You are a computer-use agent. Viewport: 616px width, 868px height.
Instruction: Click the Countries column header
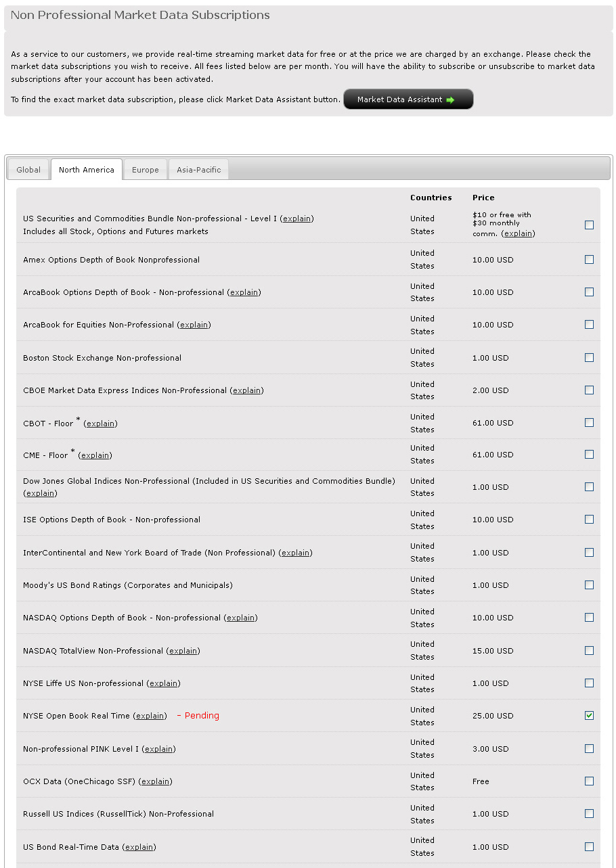(x=431, y=198)
